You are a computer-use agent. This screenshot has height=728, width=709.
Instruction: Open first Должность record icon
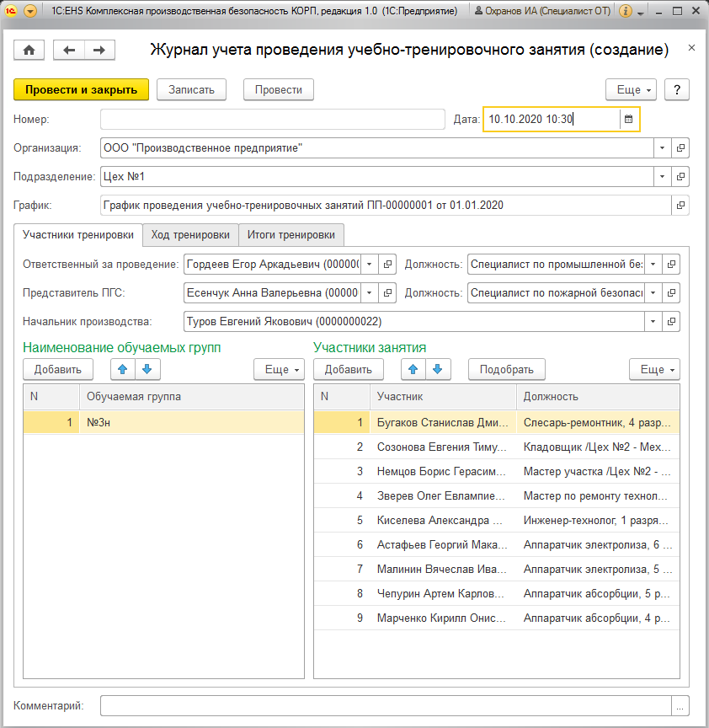(671, 265)
